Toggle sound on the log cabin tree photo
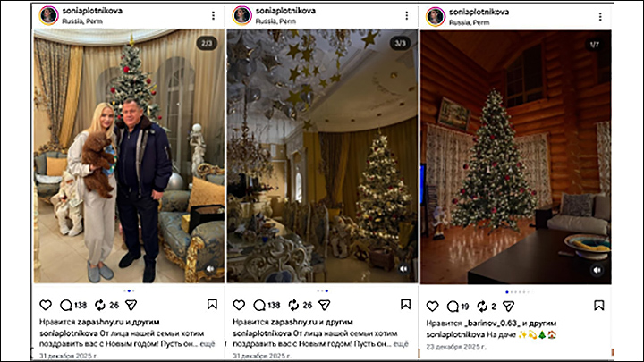This screenshot has height=362, width=644. (x=597, y=270)
